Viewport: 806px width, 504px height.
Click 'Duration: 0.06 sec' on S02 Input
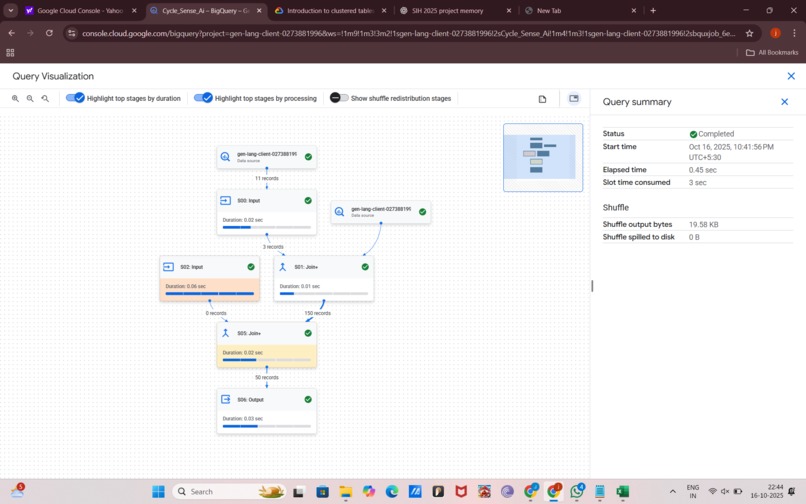(186, 286)
